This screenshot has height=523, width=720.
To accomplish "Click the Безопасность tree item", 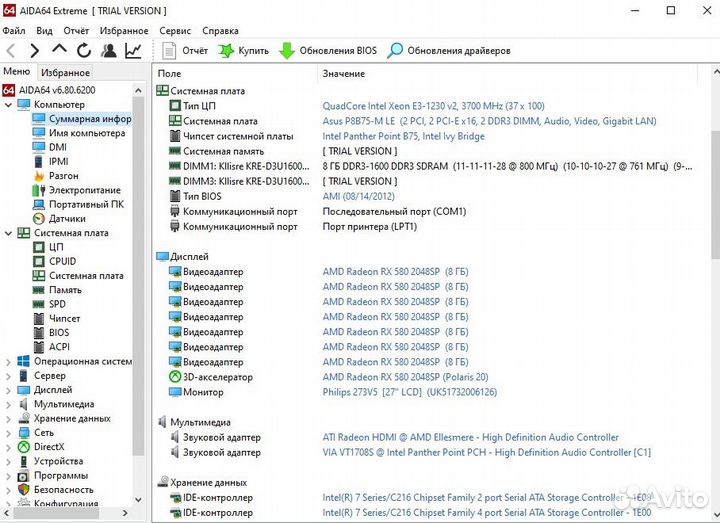I will [56, 490].
